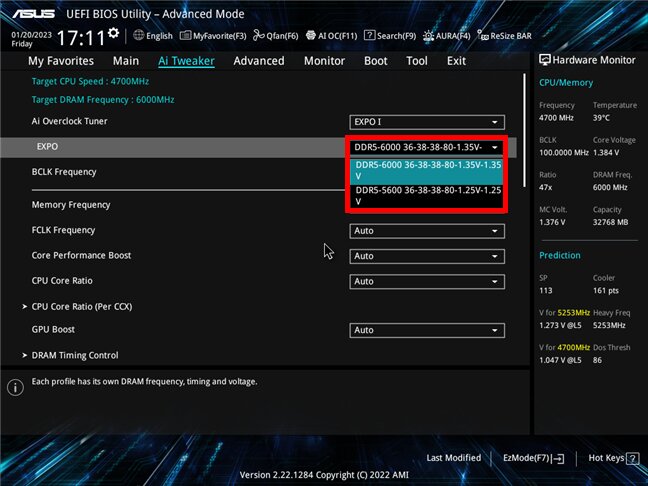Switch to the Main tab
This screenshot has height=486, width=648.
(126, 61)
